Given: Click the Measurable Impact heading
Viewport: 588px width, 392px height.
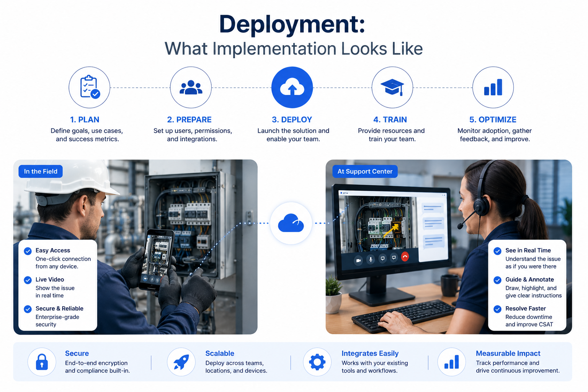Looking at the screenshot, I should [508, 353].
